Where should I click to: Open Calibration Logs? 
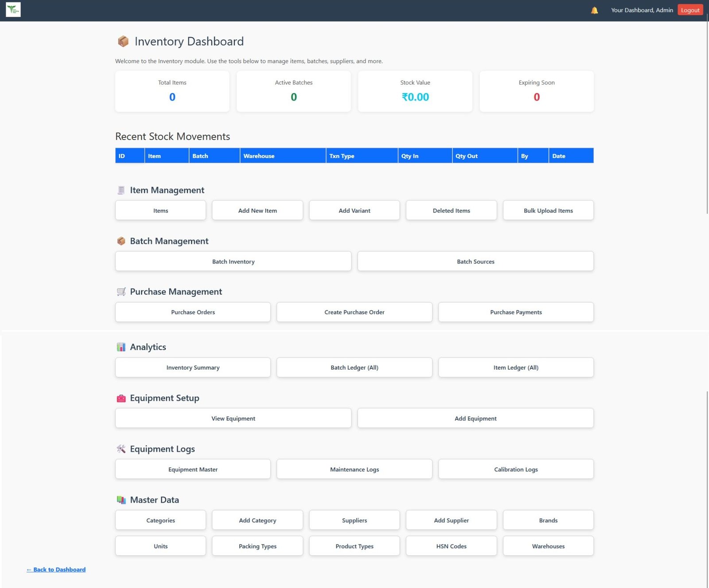516,469
